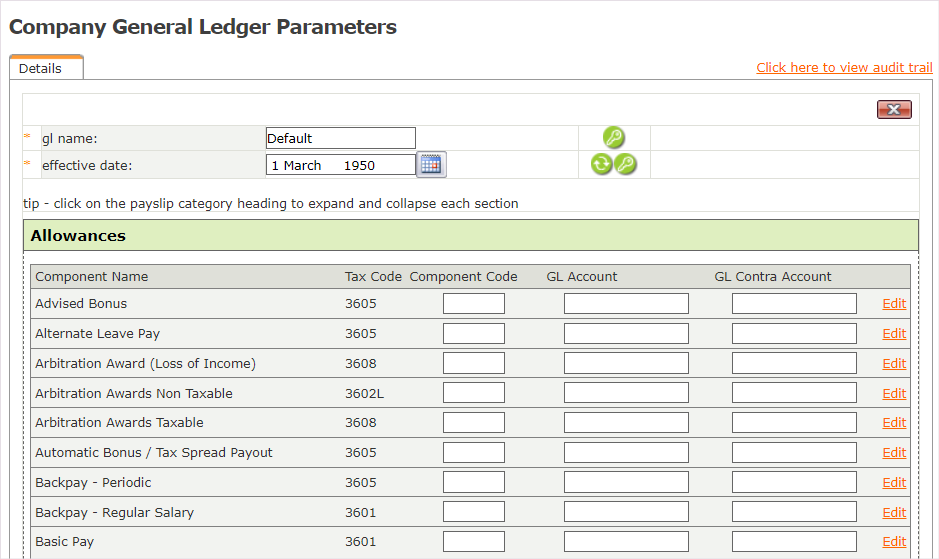Image resolution: width=939 pixels, height=559 pixels.
Task: Collapse the Allowances section heading
Action: pos(78,236)
